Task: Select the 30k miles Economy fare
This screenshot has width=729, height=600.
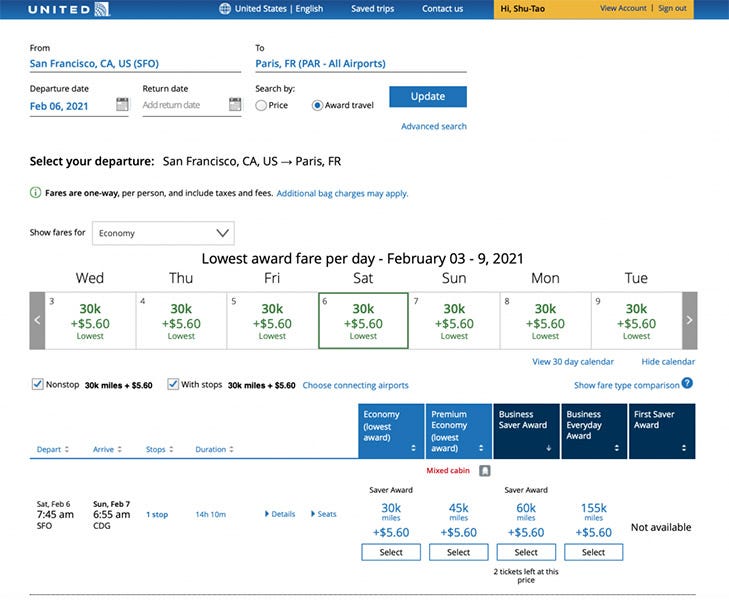Action: click(x=391, y=552)
